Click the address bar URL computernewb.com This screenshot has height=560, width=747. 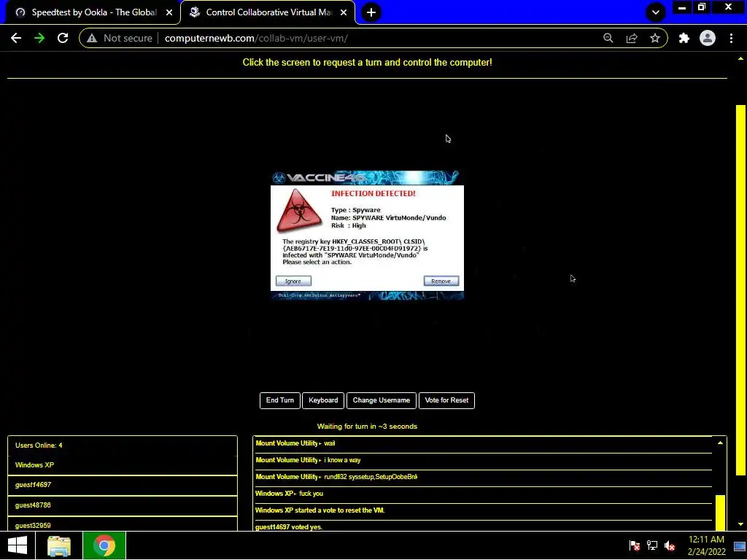(256, 38)
